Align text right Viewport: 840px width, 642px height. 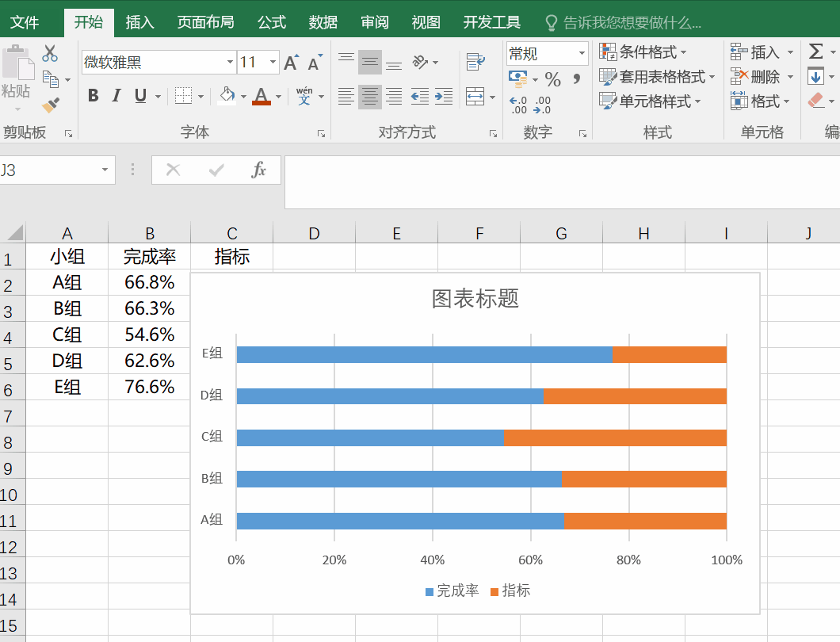coord(394,97)
